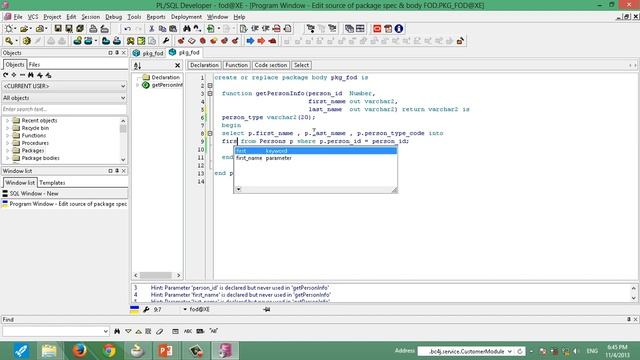Click the Select button above editor
The height and width of the screenshot is (360, 640).
tap(301, 65)
